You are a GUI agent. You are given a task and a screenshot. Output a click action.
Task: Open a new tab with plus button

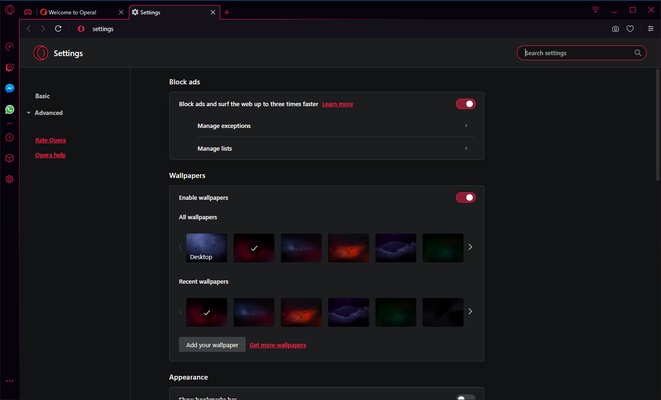pos(227,12)
